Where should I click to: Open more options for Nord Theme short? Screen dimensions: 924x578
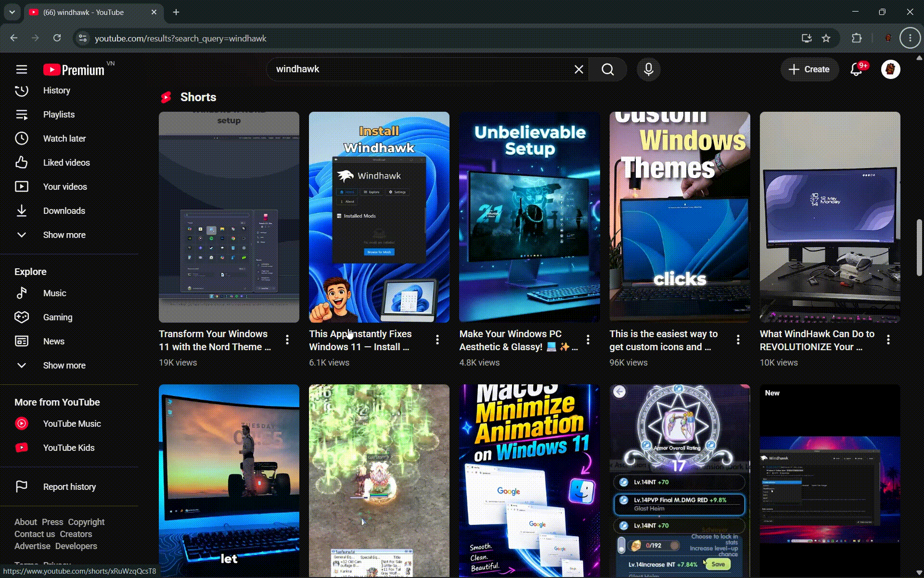287,340
